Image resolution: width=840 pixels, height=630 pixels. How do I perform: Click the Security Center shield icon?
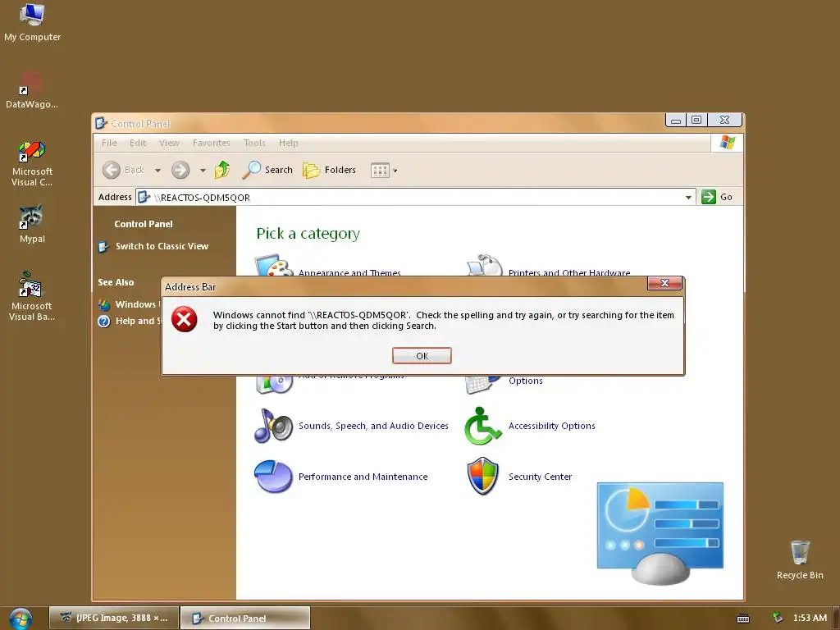pos(483,477)
